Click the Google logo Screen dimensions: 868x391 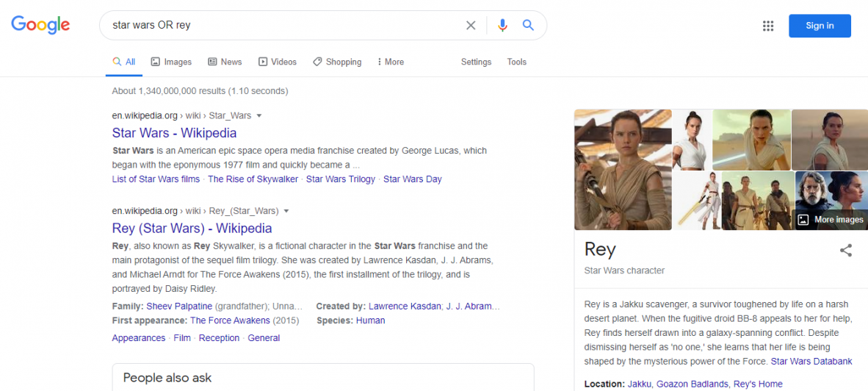coord(40,25)
